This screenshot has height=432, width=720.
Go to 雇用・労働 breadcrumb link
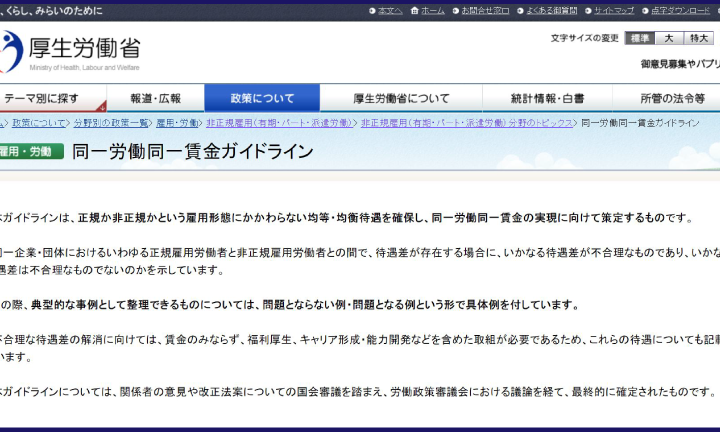177,123
